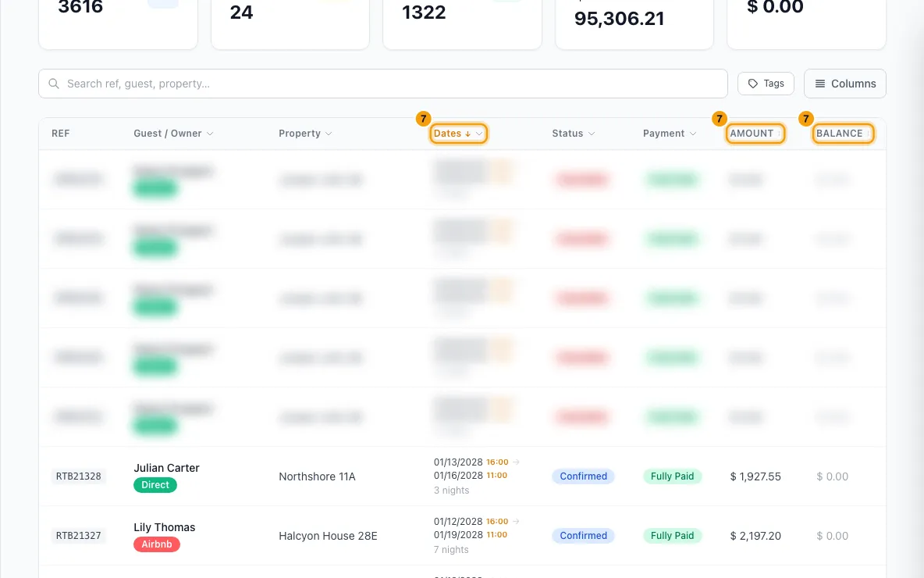Click the 7 nights label
Screen dimensions: 924x578
click(451, 550)
